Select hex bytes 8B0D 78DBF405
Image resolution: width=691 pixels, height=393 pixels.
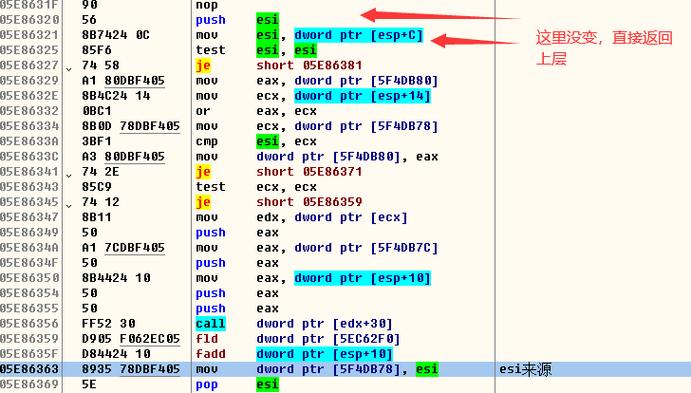pos(131,126)
